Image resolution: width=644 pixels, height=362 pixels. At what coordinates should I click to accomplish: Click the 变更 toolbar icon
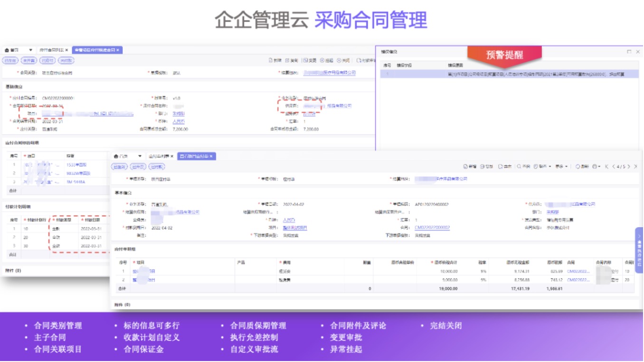[x=305, y=60]
